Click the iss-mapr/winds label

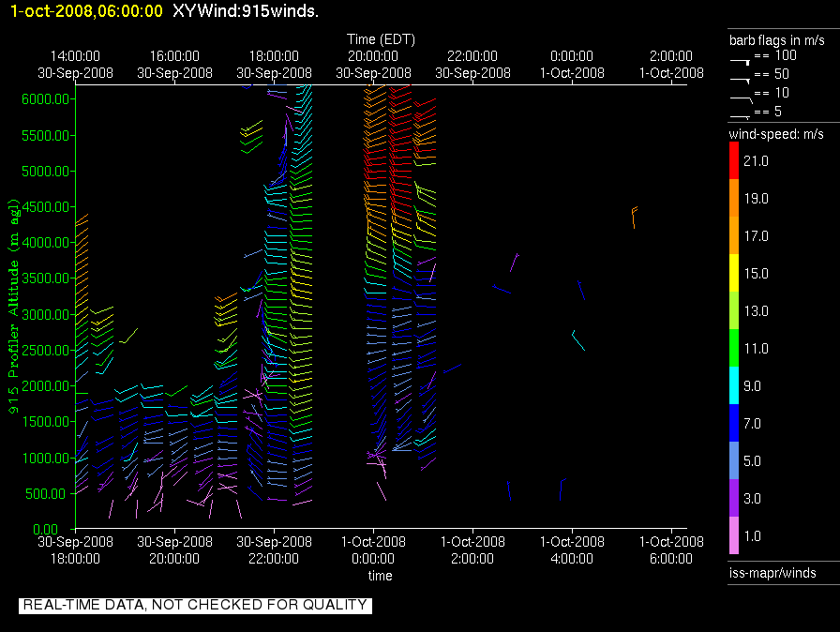tap(772, 573)
